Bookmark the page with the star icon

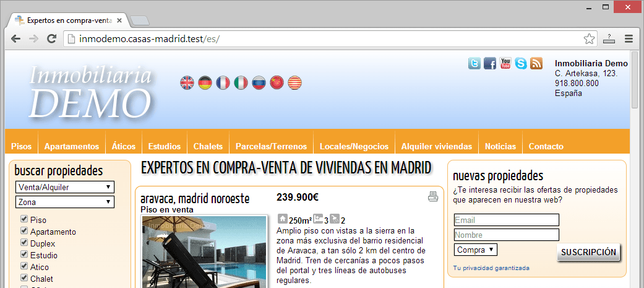point(589,38)
